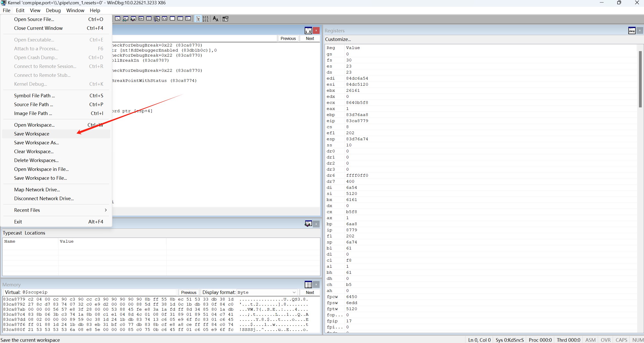Toggle Source mode off (101) button

point(205,19)
